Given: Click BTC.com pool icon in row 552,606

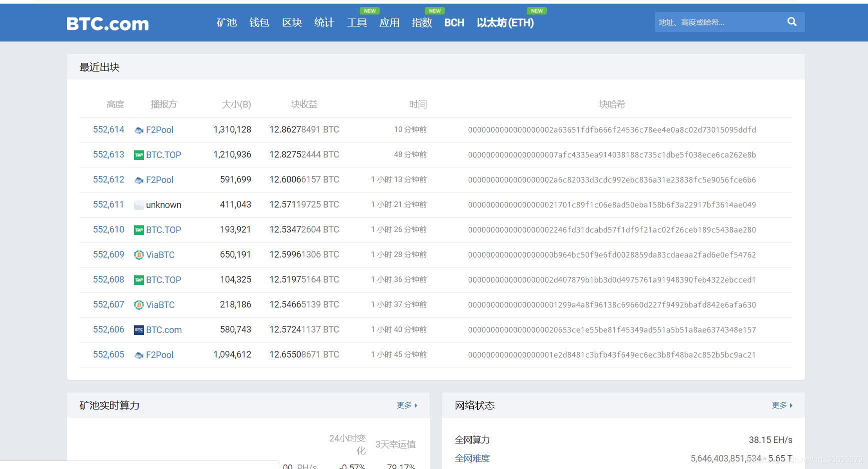Looking at the screenshot, I should pyautogui.click(x=139, y=330).
